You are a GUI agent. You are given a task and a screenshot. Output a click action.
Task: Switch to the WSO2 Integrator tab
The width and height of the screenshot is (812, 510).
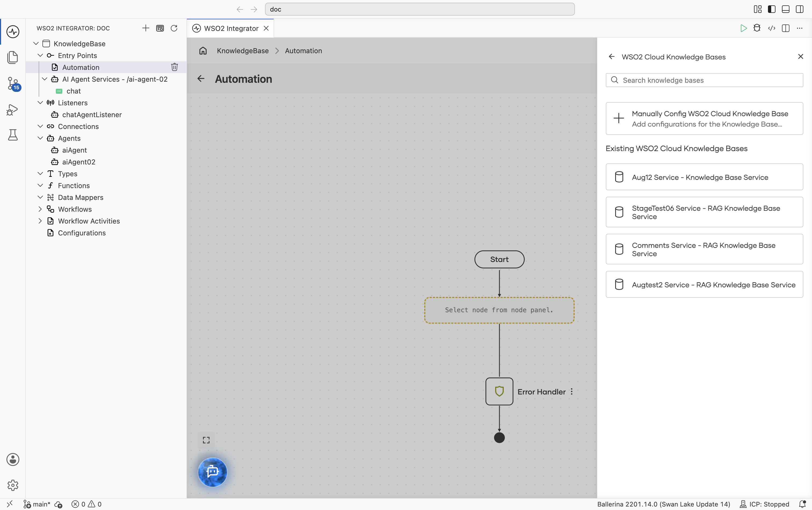pos(231,28)
